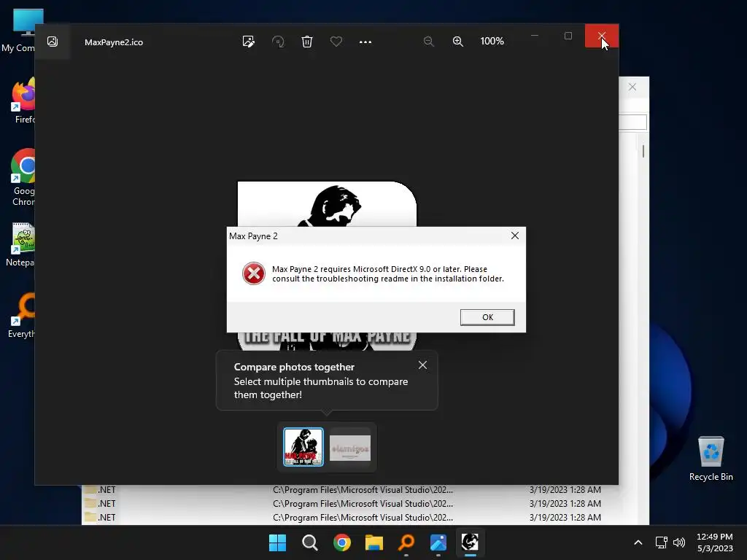747x560 pixels.
Task: Open the clock showing 12:49 PM
Action: tap(715, 542)
